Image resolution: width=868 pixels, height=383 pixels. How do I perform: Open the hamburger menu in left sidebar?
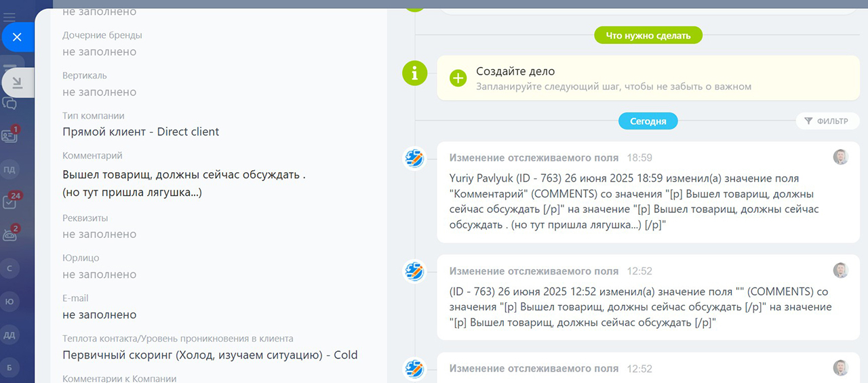click(9, 17)
